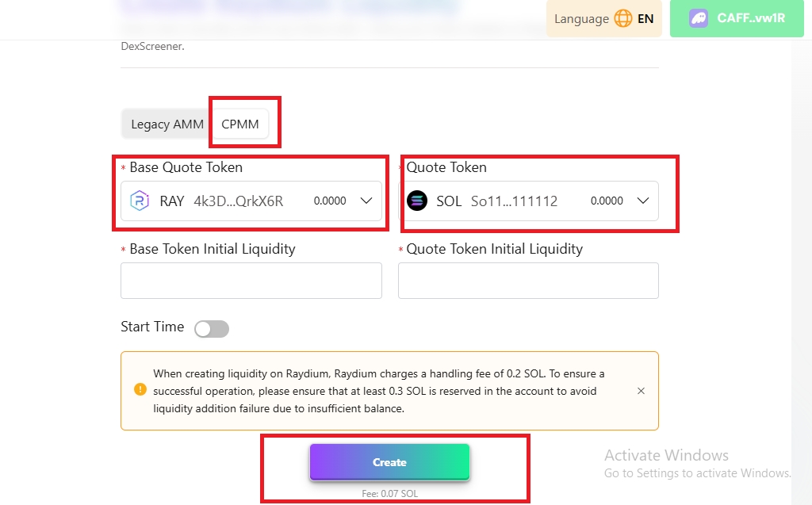Click the DexScreener text
The image size is (812, 505).
(152, 46)
